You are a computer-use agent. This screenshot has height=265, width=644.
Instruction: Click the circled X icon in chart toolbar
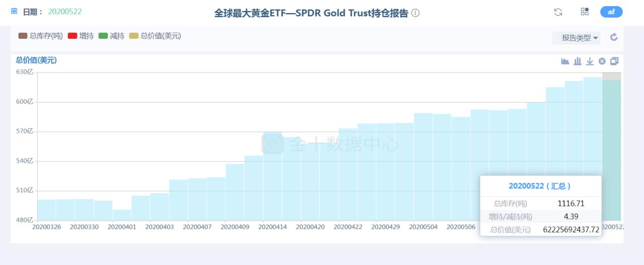point(602,61)
